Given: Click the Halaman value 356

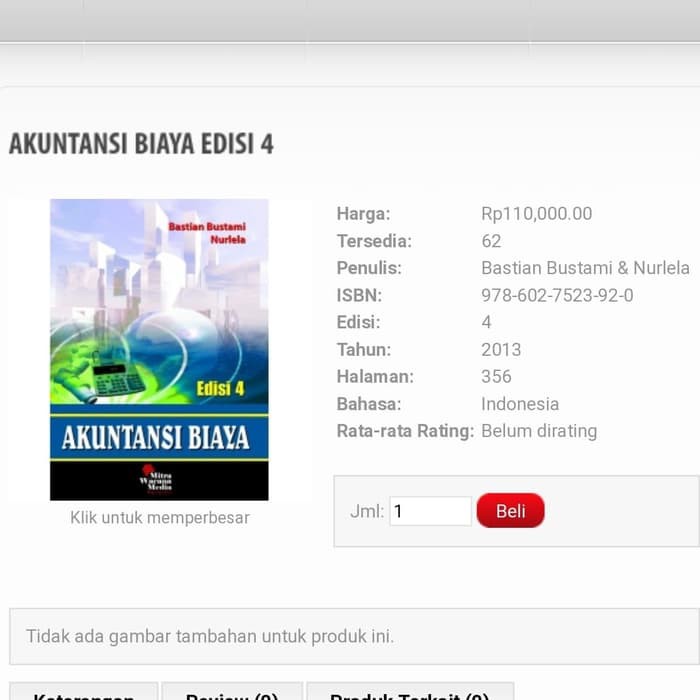Looking at the screenshot, I should pos(496,377).
